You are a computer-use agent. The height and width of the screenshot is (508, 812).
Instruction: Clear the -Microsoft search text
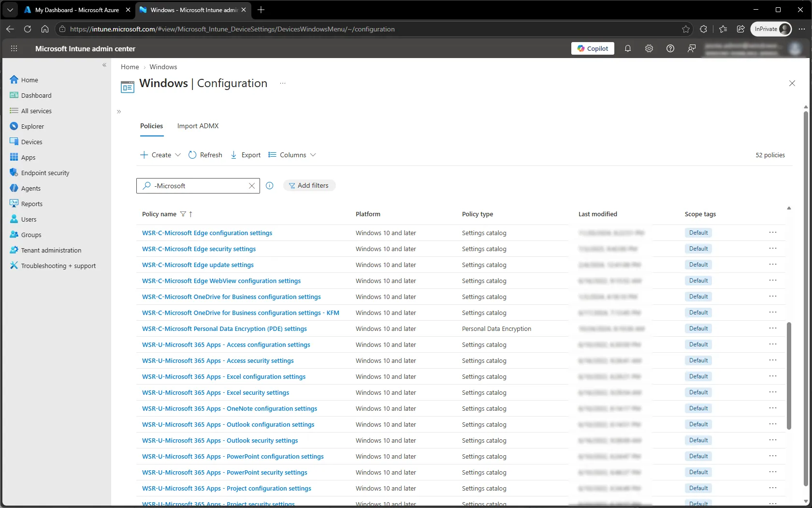252,186
